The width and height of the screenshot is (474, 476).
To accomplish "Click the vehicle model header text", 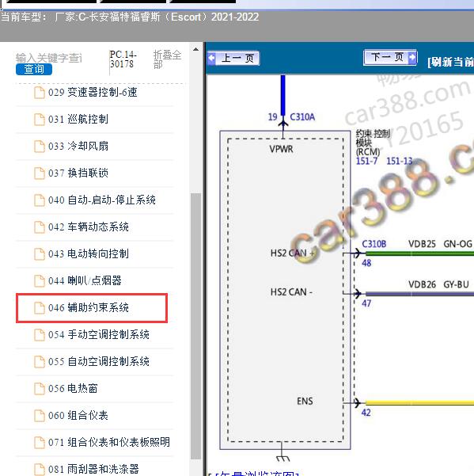I will (130, 17).
